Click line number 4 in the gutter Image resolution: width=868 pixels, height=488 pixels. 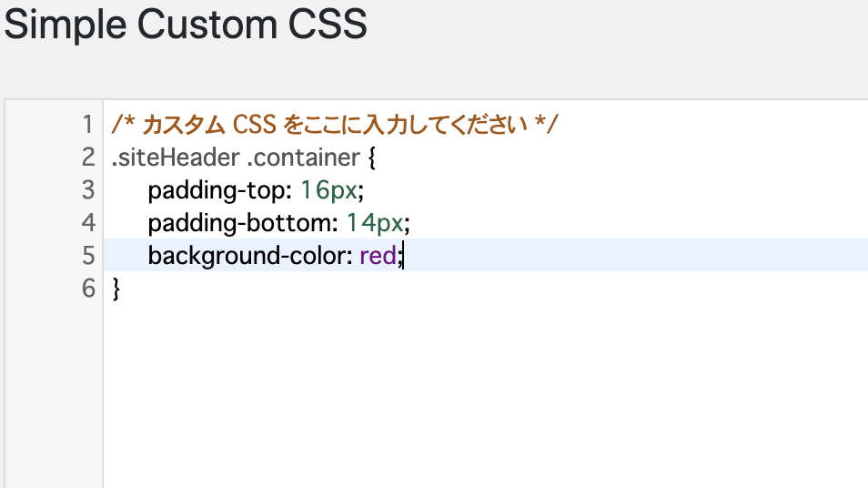(88, 223)
